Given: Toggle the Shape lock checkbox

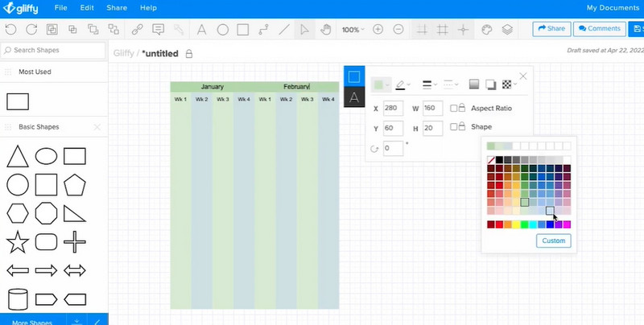Looking at the screenshot, I should (x=455, y=127).
